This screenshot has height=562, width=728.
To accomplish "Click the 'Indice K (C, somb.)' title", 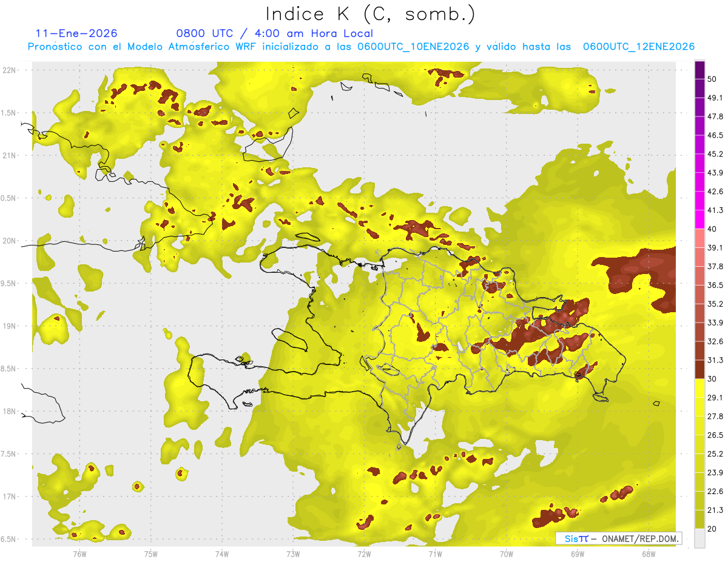I will click(370, 14).
